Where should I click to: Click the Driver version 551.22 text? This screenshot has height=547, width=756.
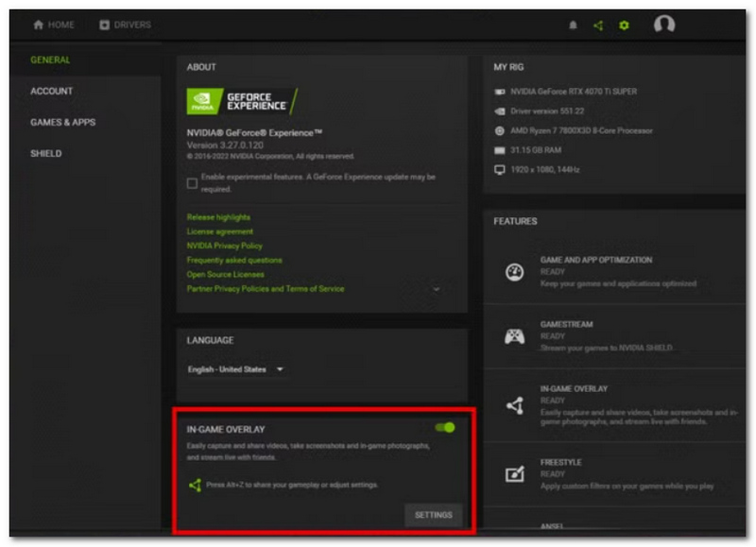(547, 111)
